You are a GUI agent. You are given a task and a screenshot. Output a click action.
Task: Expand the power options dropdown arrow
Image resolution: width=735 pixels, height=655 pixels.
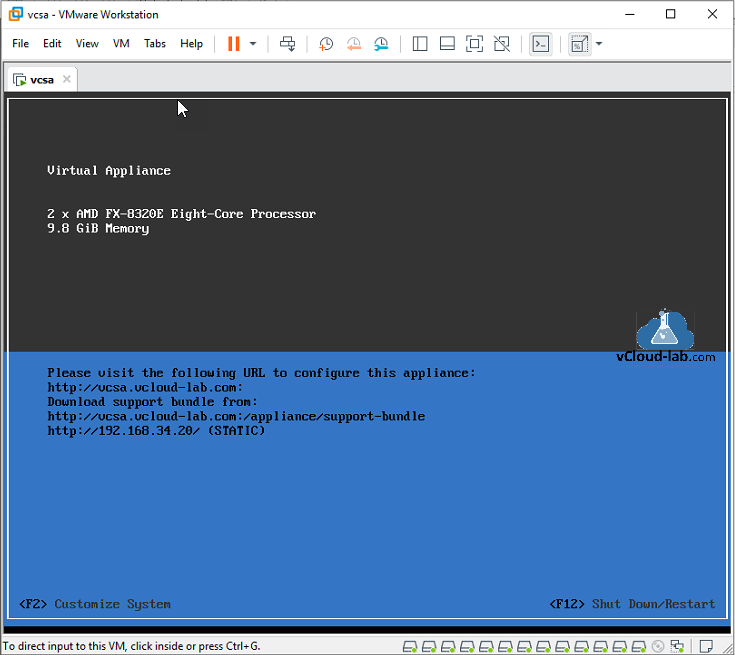point(253,44)
